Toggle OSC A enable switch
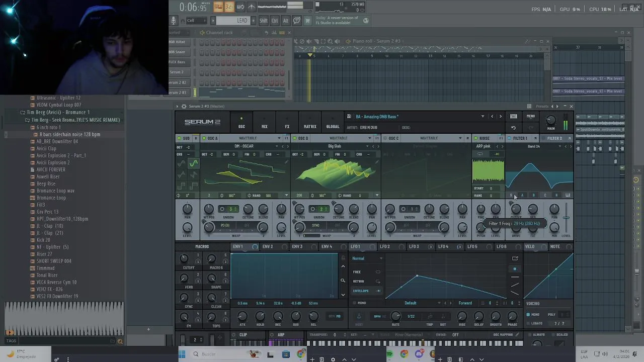Viewport: 644px width, 362px height. click(204, 138)
